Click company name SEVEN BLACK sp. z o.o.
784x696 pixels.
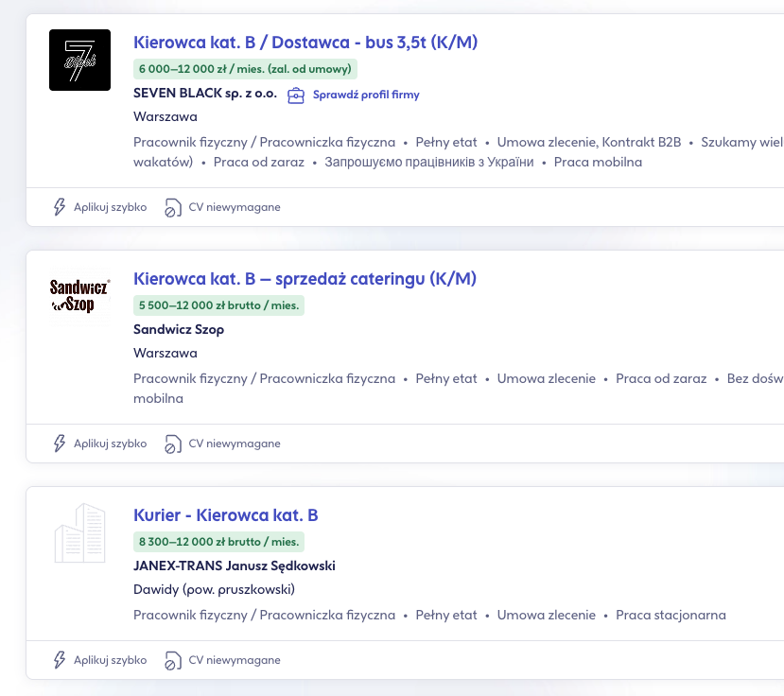205,94
